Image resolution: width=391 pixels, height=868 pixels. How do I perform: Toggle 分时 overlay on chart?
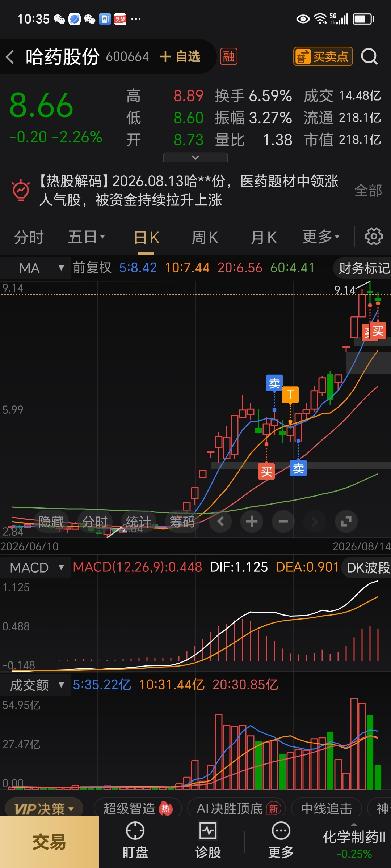95,521
